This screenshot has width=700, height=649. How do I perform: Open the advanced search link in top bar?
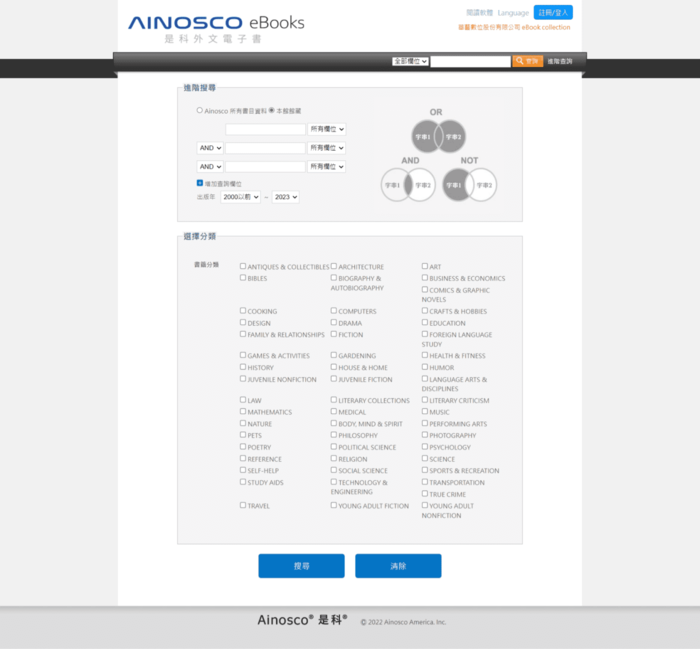[560, 61]
